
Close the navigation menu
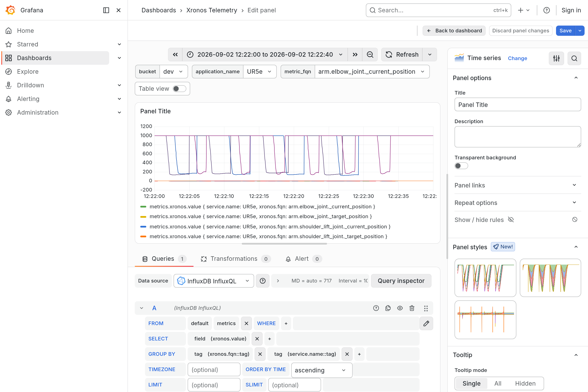point(119,10)
